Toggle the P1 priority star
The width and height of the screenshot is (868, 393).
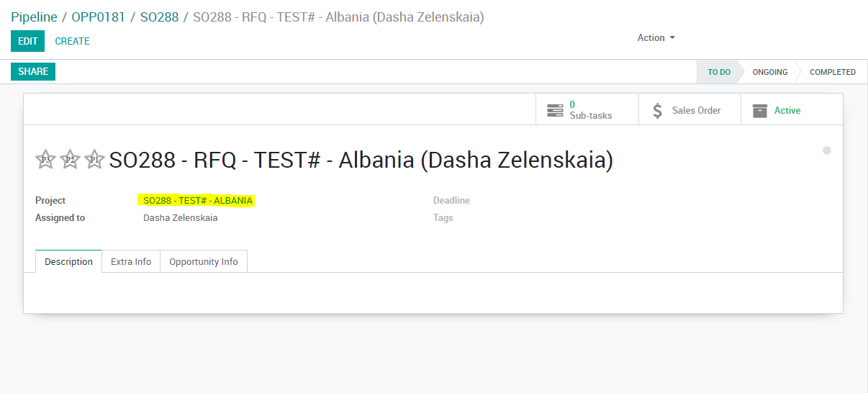pos(94,159)
